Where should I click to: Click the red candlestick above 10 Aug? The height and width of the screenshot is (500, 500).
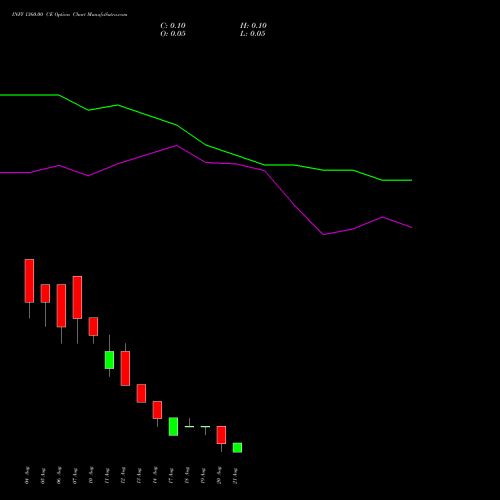tap(93, 326)
